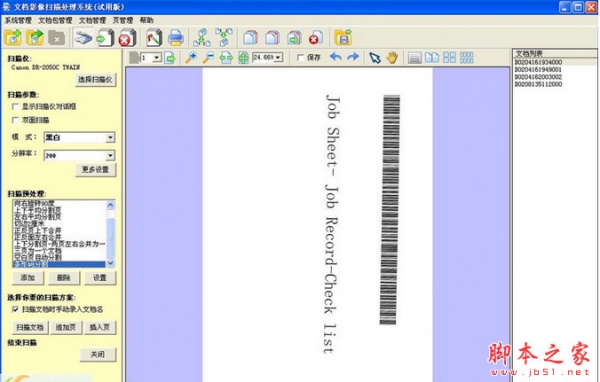Open the page number dropdown
This screenshot has width=600, height=382.
[157, 58]
